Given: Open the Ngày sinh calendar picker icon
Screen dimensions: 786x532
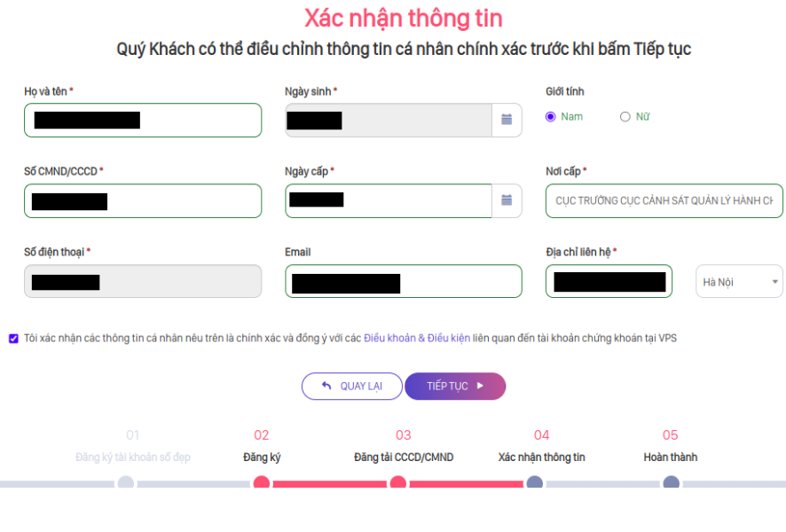Looking at the screenshot, I should click(x=507, y=120).
